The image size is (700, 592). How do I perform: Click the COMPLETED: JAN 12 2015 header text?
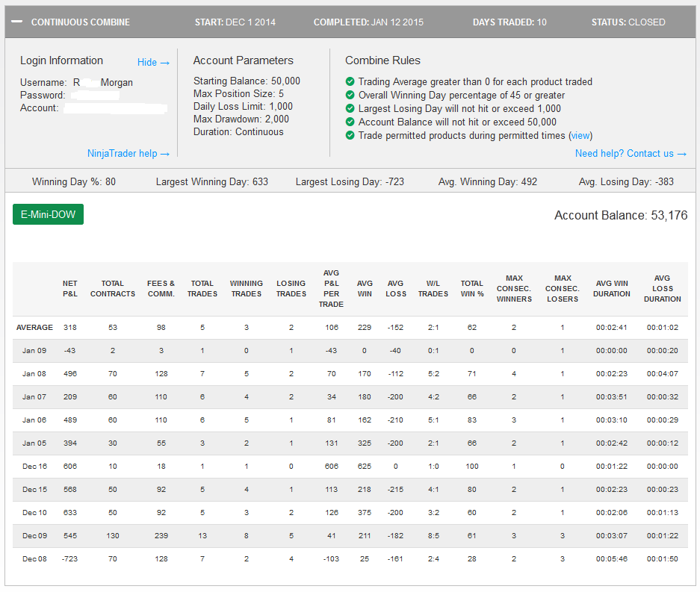pyautogui.click(x=368, y=22)
